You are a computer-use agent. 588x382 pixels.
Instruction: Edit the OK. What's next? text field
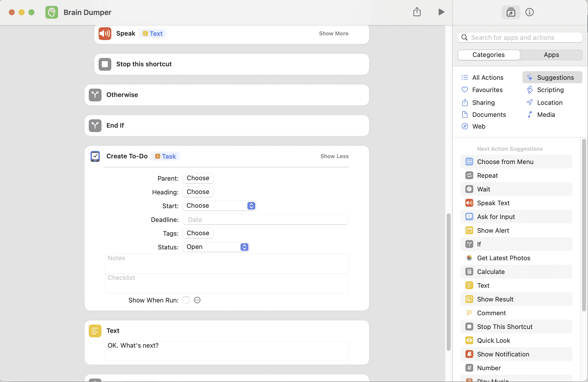(227, 351)
